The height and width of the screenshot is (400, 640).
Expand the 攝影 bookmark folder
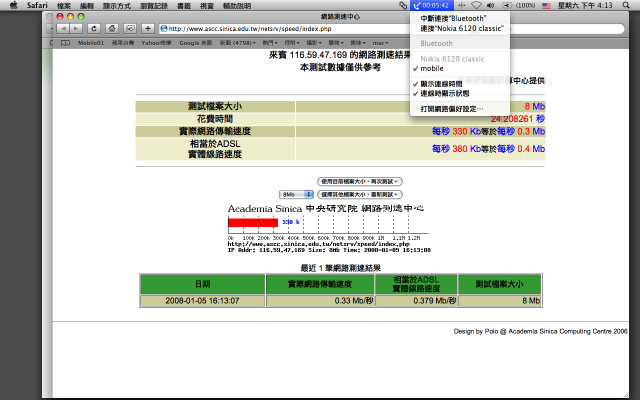point(314,43)
